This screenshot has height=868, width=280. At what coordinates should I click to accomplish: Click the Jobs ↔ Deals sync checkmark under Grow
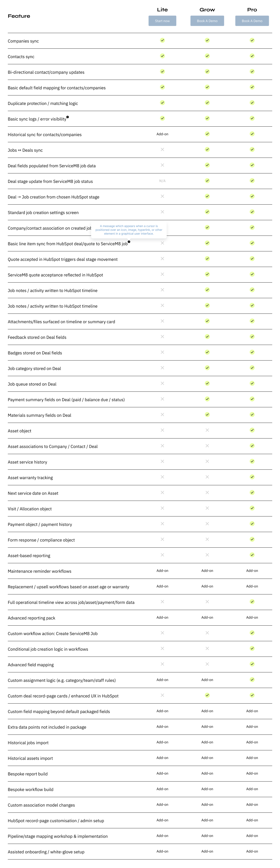pos(207,149)
